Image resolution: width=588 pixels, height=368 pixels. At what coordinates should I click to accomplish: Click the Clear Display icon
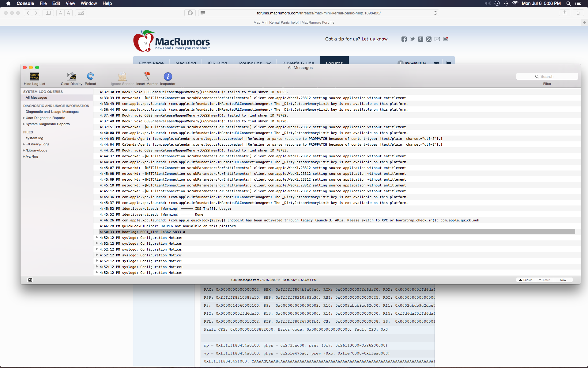[x=71, y=76]
